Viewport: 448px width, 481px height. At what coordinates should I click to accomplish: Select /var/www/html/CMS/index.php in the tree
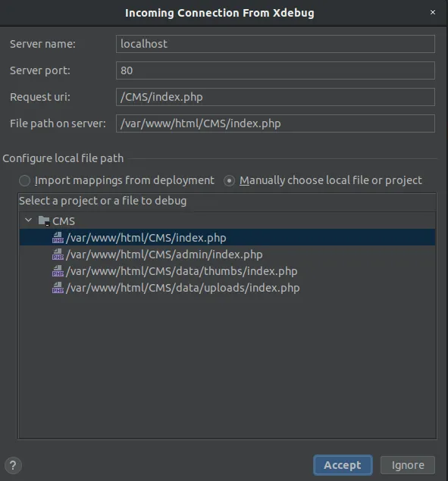point(227,237)
